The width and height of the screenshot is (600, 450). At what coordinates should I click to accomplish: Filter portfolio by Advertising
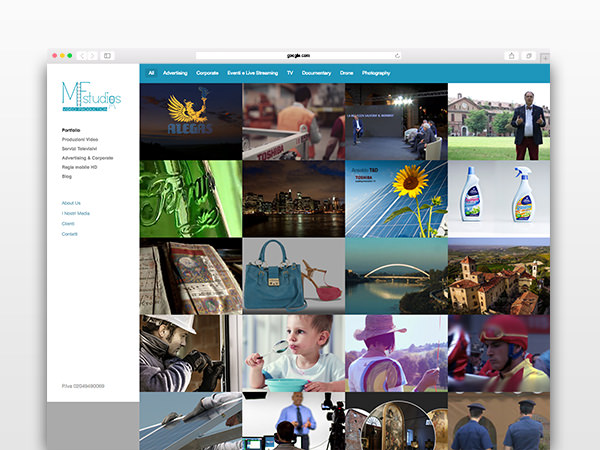(175, 73)
